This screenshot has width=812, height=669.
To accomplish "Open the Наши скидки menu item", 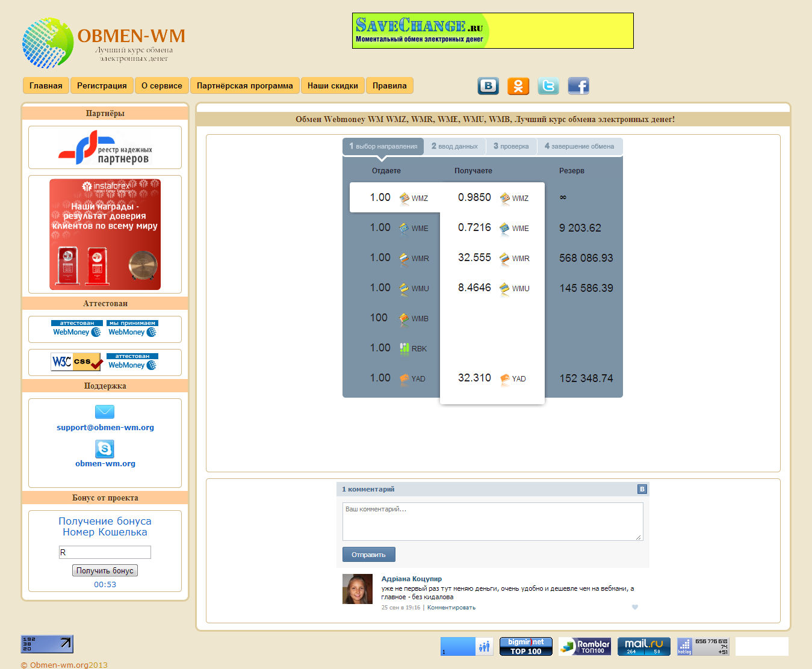I will [333, 85].
